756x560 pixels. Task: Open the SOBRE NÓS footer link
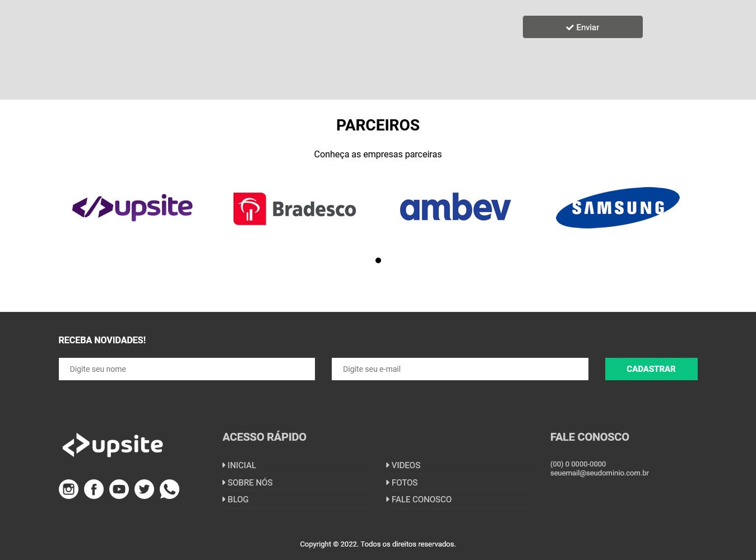pyautogui.click(x=249, y=483)
